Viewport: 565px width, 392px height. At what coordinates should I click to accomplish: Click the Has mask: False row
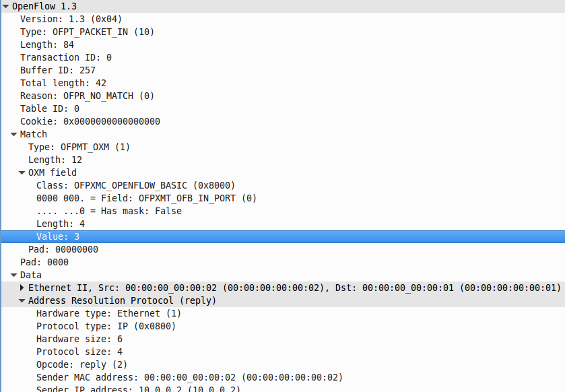(x=108, y=211)
